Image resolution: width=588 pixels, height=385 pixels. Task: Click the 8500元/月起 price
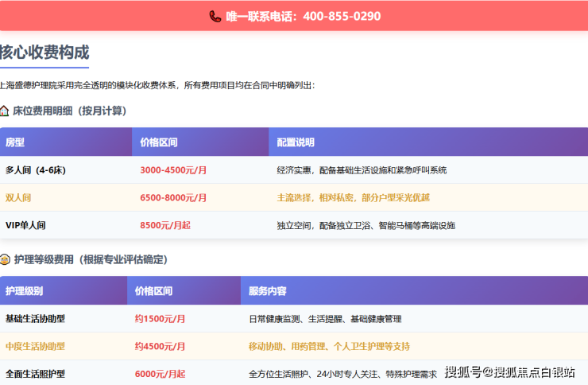[x=165, y=225]
